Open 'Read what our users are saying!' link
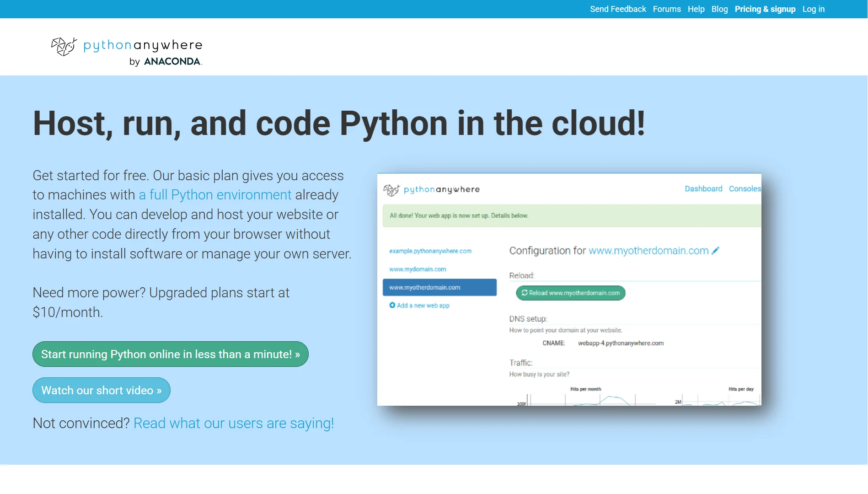The width and height of the screenshot is (868, 494). coord(234,424)
